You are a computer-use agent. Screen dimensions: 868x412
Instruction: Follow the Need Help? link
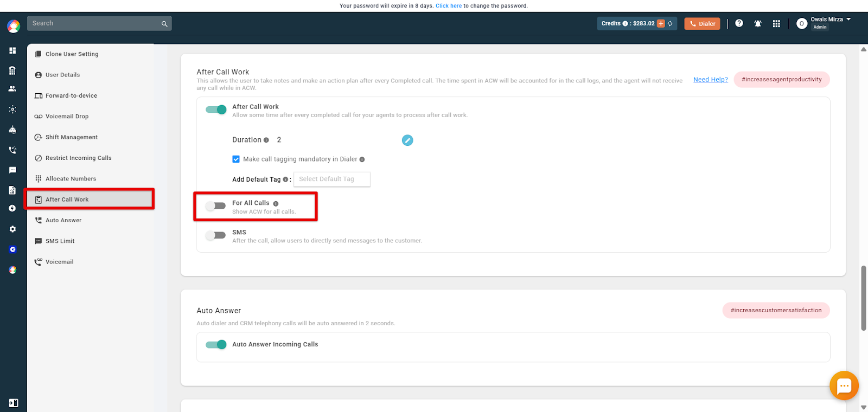711,80
